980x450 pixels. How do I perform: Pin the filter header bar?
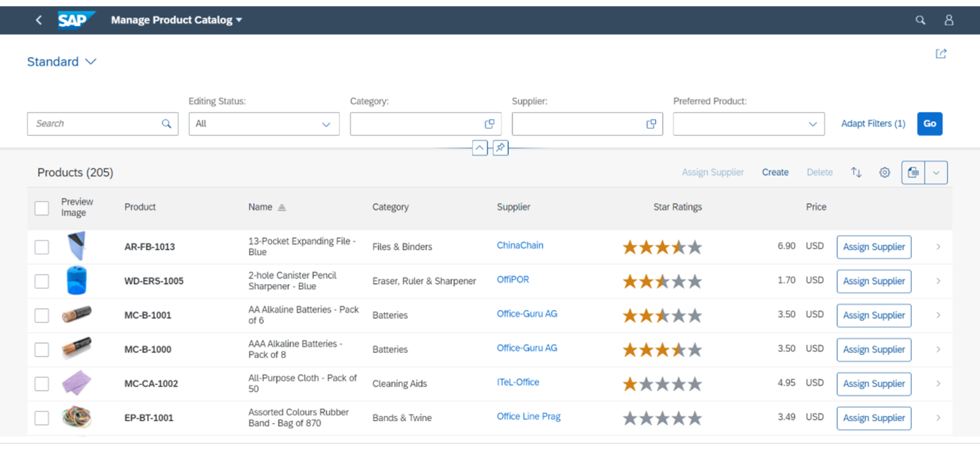pos(500,148)
